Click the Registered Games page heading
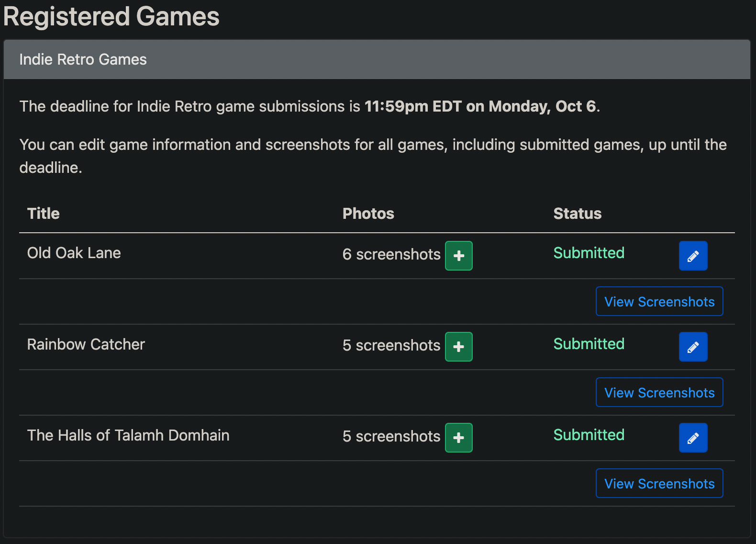The width and height of the screenshot is (756, 544). pyautogui.click(x=111, y=17)
